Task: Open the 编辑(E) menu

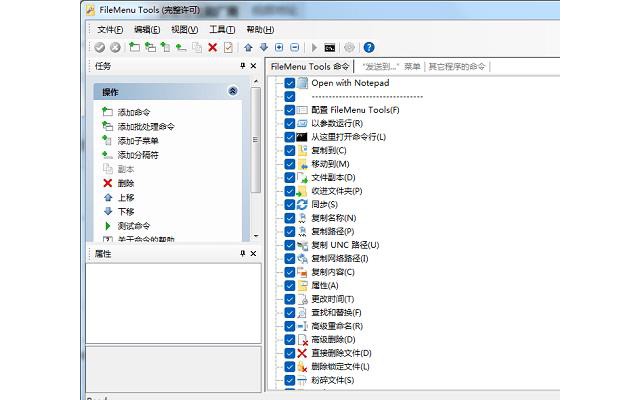Action: pyautogui.click(x=147, y=29)
